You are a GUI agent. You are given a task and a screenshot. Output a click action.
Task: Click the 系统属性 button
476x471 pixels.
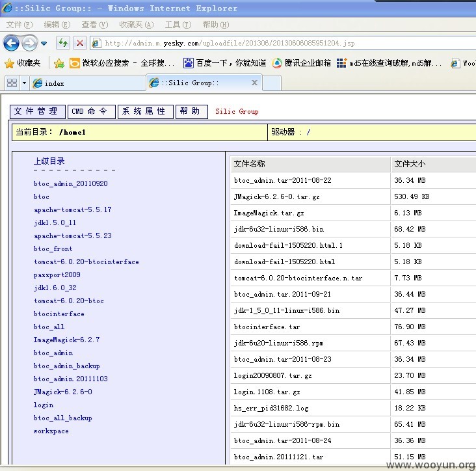pos(146,111)
